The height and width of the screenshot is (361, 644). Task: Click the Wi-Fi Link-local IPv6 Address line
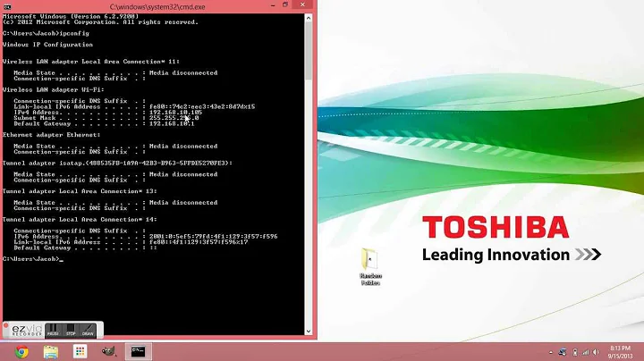coord(134,106)
